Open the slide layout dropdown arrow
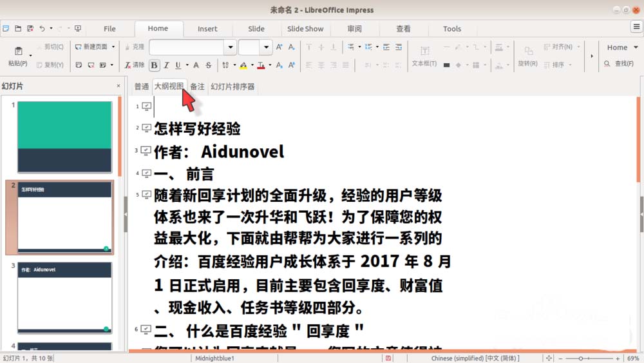The width and height of the screenshot is (644, 363). 111,65
